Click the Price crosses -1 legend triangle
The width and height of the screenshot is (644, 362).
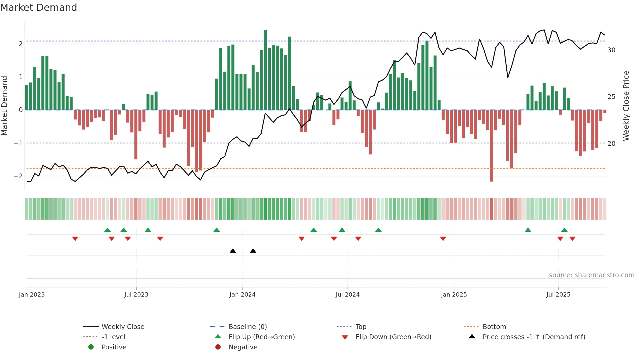[x=472, y=336]
